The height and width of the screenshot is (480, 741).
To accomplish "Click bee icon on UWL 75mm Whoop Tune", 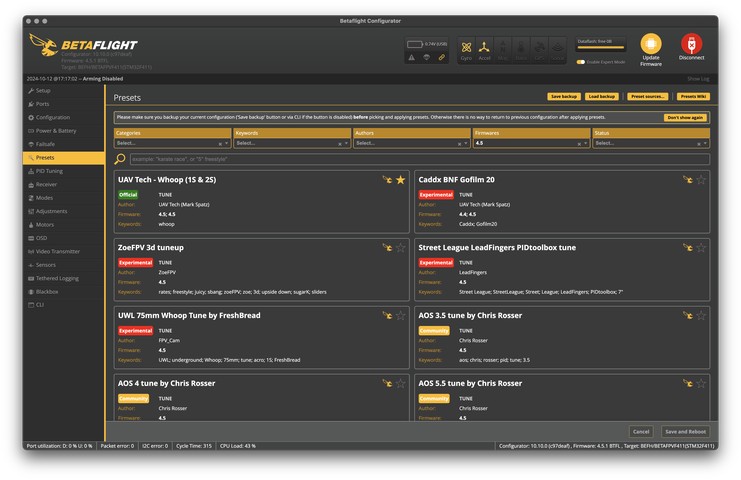I will point(388,316).
